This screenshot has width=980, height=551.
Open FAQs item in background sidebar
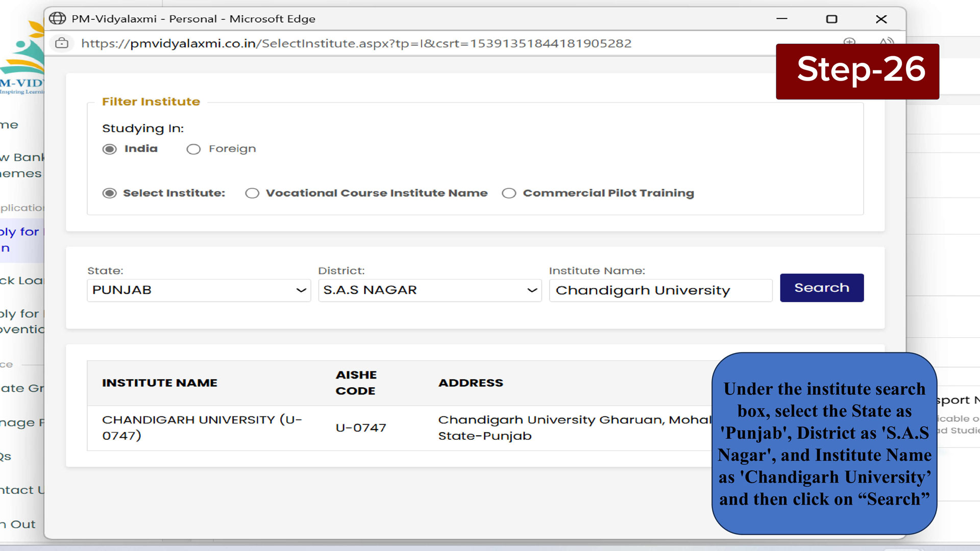pos(6,457)
